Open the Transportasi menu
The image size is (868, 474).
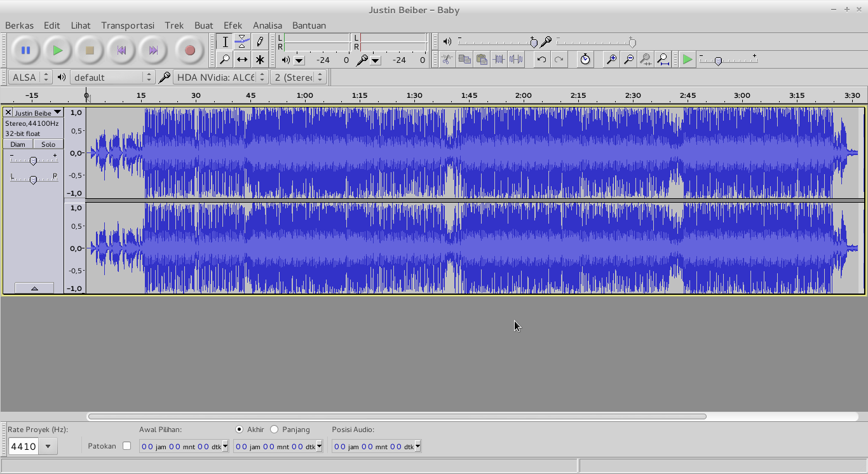point(128,25)
